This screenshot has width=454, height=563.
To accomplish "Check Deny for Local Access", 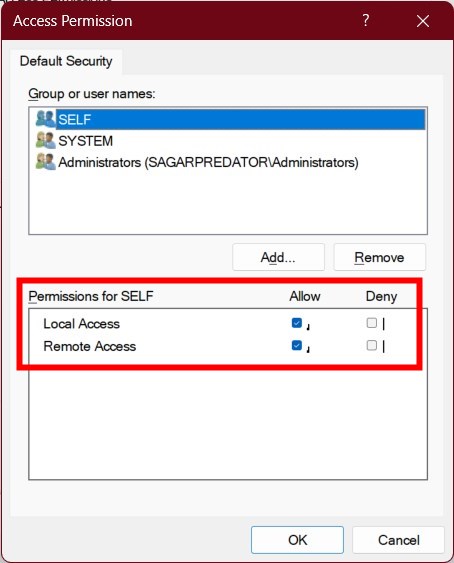I will [x=371, y=323].
